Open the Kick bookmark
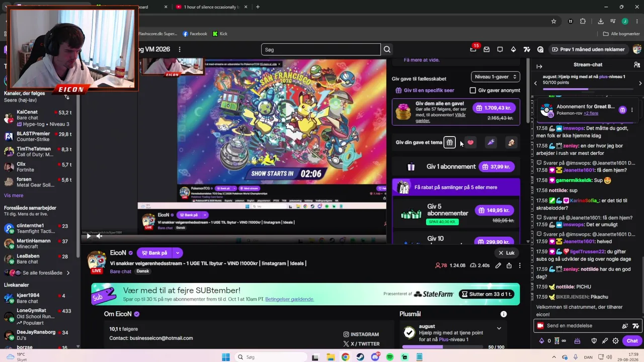The width and height of the screenshot is (644, 362). click(x=220, y=34)
